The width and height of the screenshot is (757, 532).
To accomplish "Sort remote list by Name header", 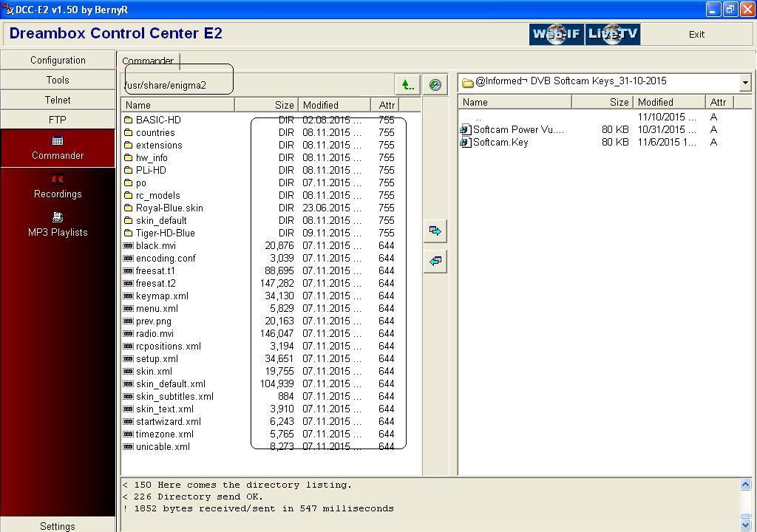I will pos(177,105).
